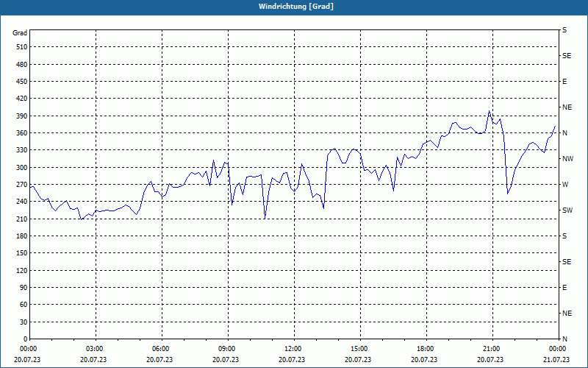
Task: Select the E compass label at 450 level
Action: coord(564,82)
